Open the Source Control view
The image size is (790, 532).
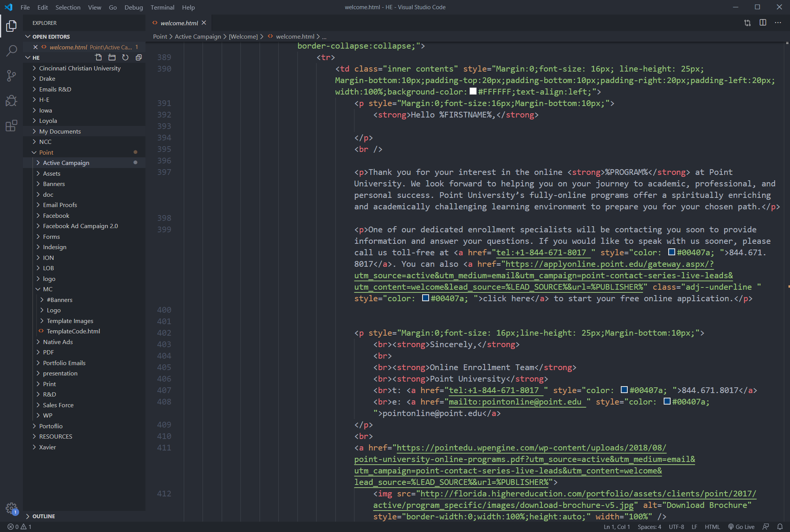[11, 75]
